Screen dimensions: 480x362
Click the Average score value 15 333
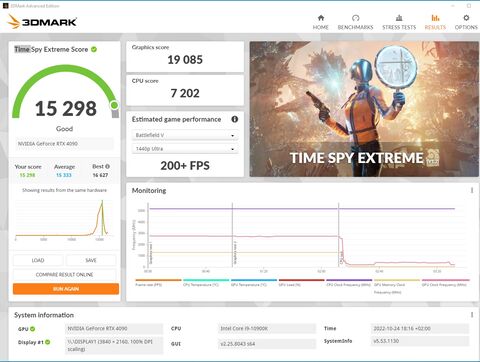(x=64, y=175)
